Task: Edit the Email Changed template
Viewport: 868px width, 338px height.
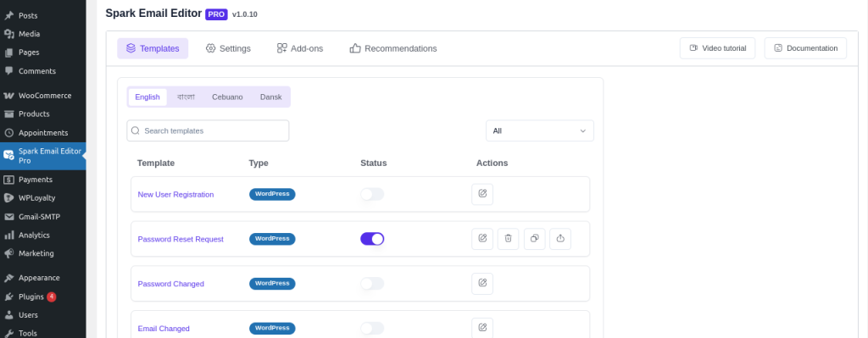Action: click(x=482, y=328)
